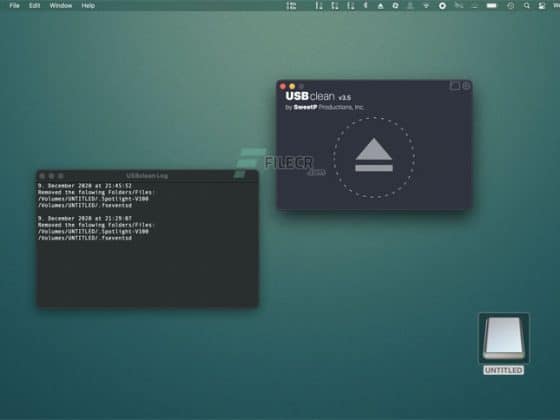The width and height of the screenshot is (560, 420).
Task: Open Spotlight search in the menu bar
Action: [526, 5]
